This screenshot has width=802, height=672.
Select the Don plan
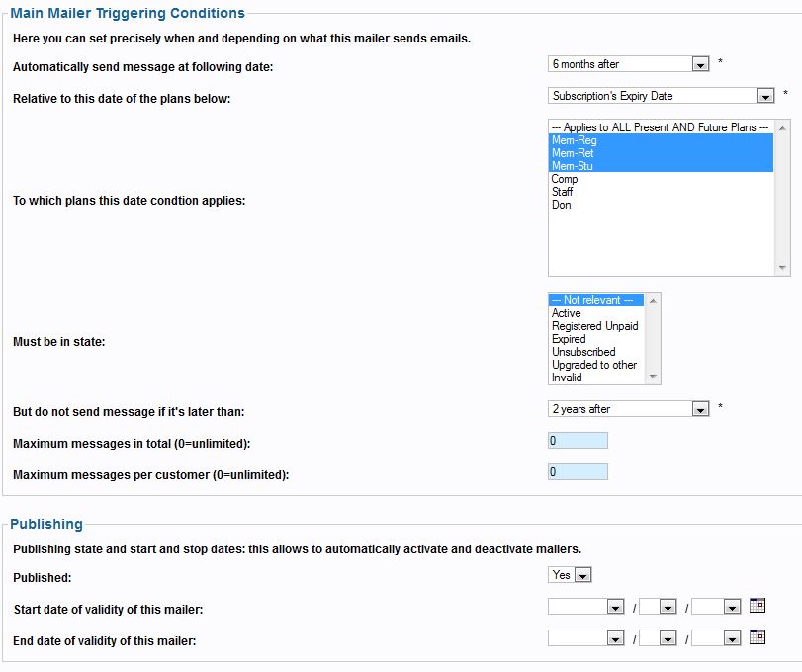point(661,205)
